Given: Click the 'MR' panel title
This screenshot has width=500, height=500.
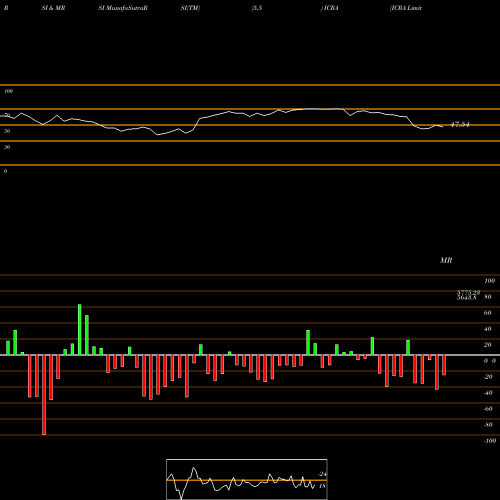Looking at the screenshot, I should point(446,260).
